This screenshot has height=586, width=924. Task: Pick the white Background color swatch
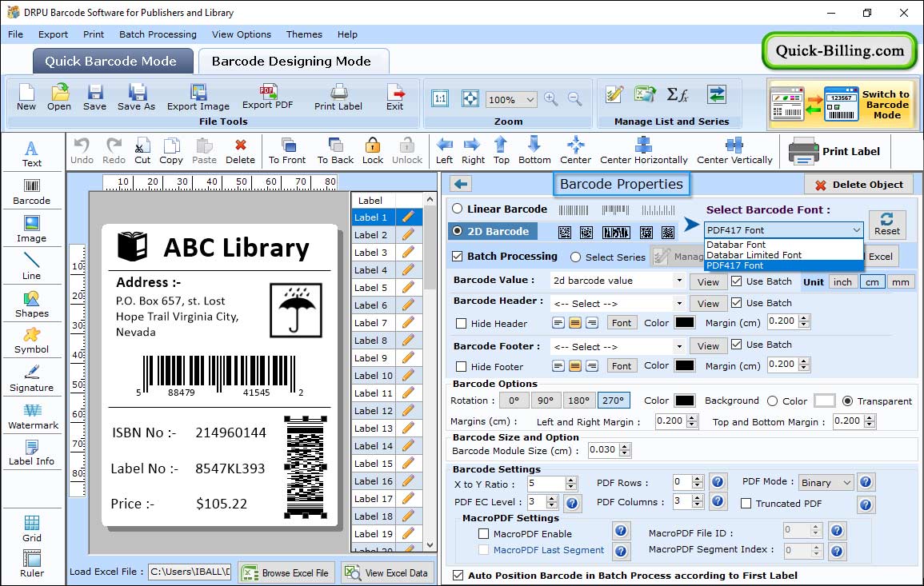[825, 401]
